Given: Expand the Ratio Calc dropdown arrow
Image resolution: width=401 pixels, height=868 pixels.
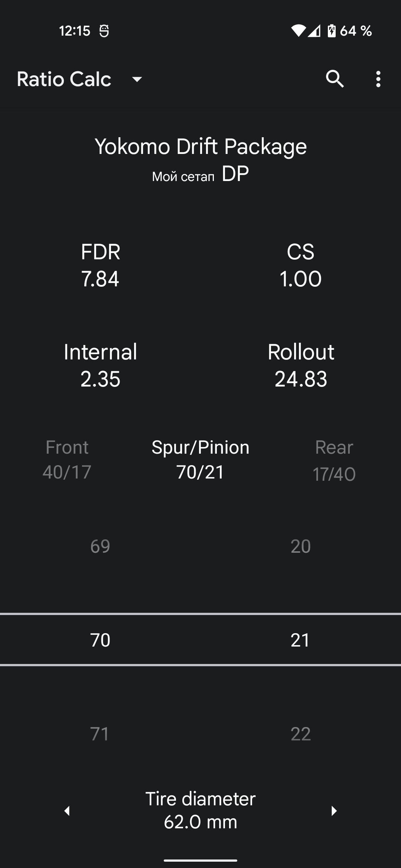Looking at the screenshot, I should [x=137, y=79].
